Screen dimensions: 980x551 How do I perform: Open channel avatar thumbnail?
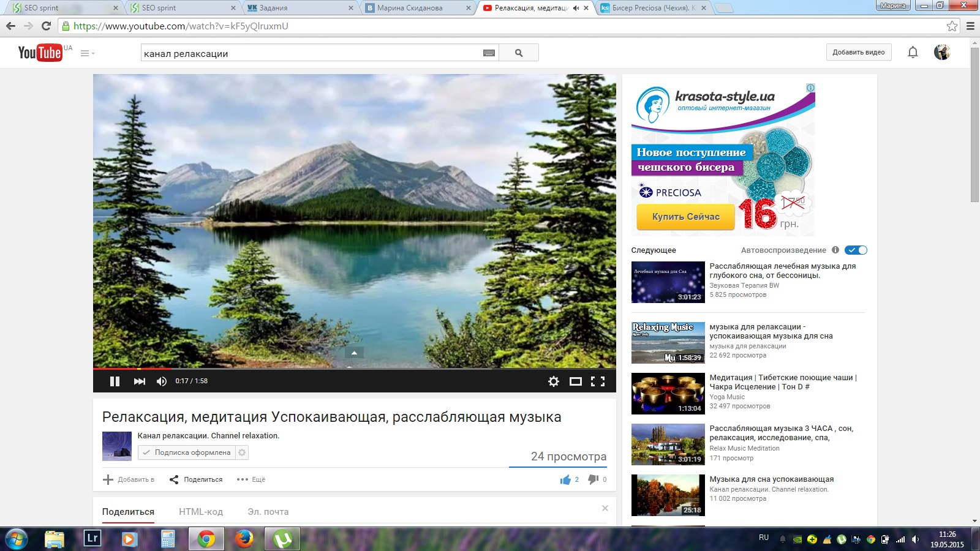coord(117,446)
